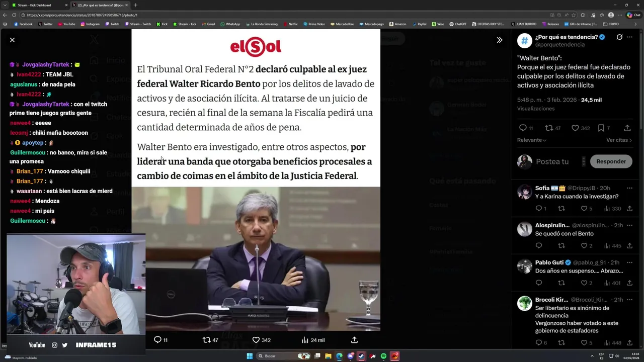This screenshot has height=362, width=644.
Task: Like Brocoli Kir's reply
Action: pos(584,343)
